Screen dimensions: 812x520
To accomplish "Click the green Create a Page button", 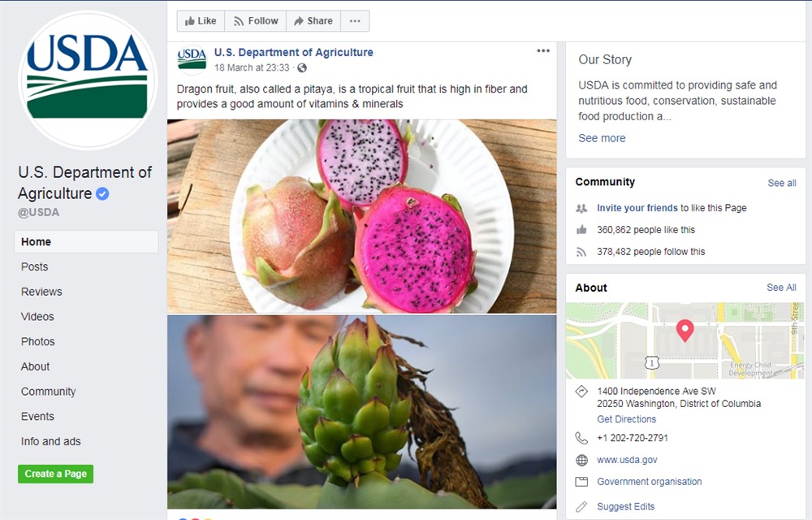I will (56, 474).
